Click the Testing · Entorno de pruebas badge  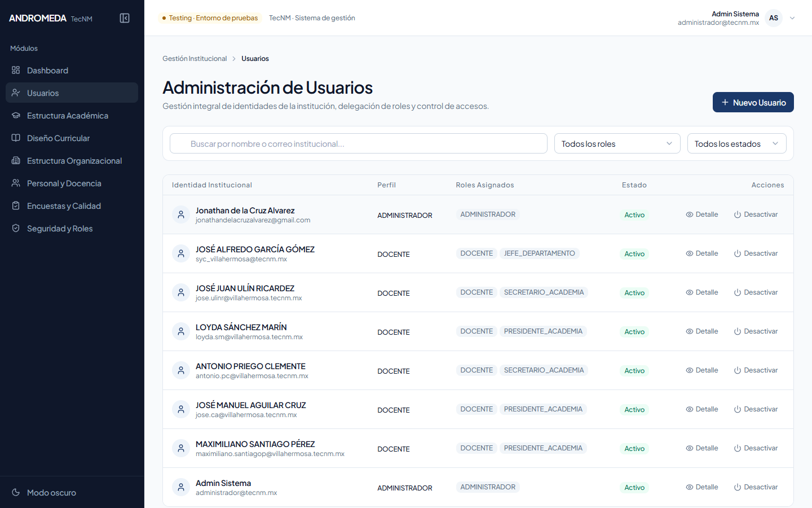210,18
